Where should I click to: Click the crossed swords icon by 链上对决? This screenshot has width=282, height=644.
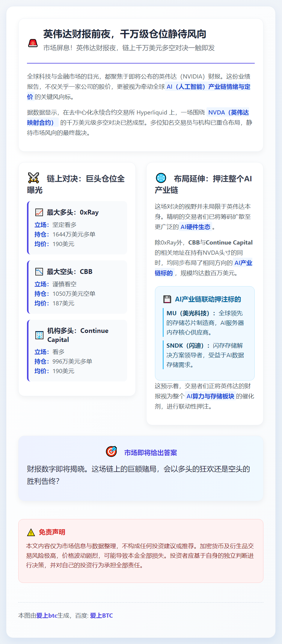(34, 178)
